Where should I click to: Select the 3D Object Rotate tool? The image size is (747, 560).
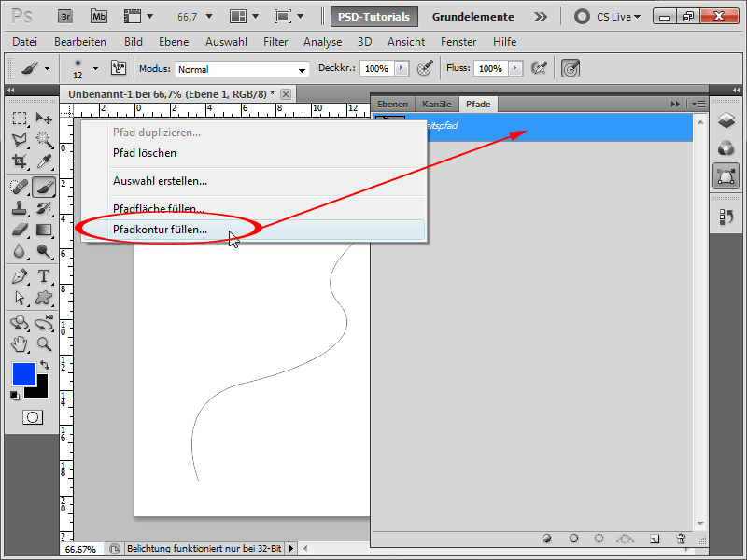click(20, 323)
